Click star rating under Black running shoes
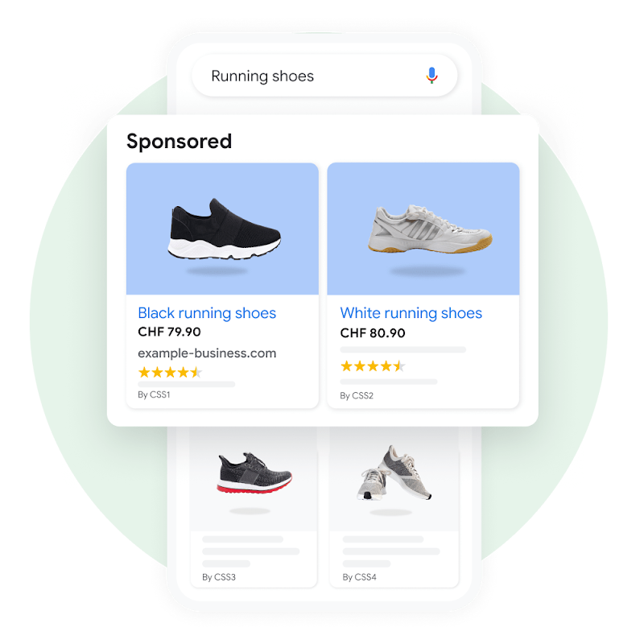The image size is (644, 644). (x=170, y=373)
